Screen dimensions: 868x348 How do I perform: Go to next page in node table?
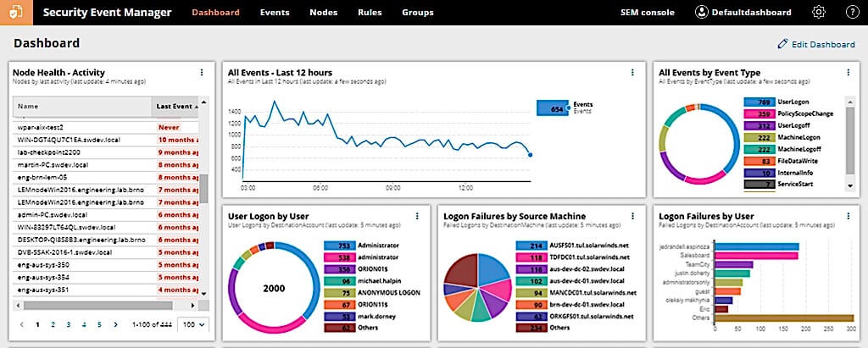point(115,325)
